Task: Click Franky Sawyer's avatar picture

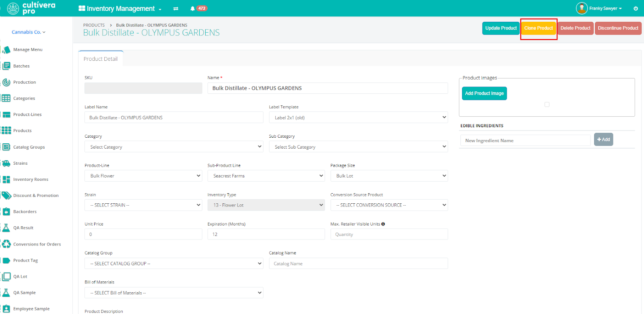Action: pyautogui.click(x=582, y=8)
